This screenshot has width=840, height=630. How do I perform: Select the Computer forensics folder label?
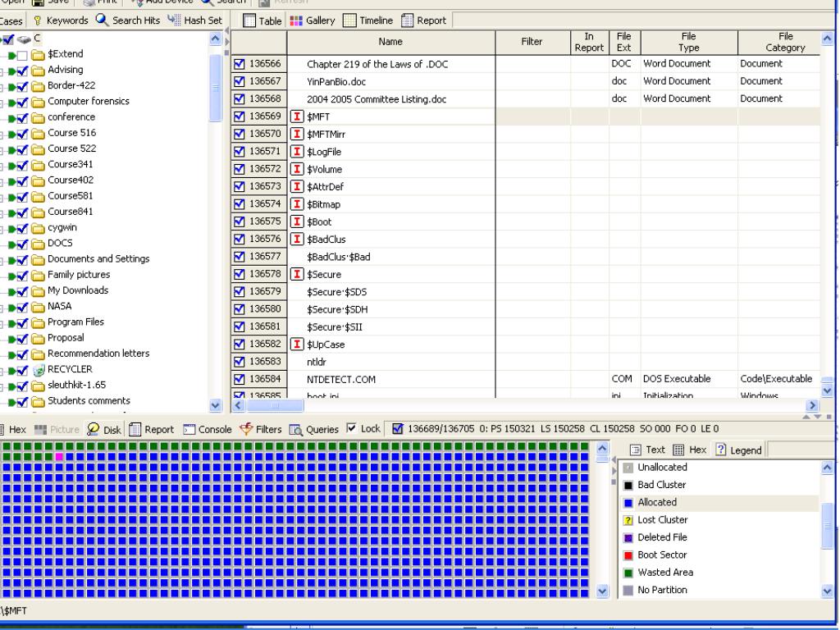click(x=89, y=101)
